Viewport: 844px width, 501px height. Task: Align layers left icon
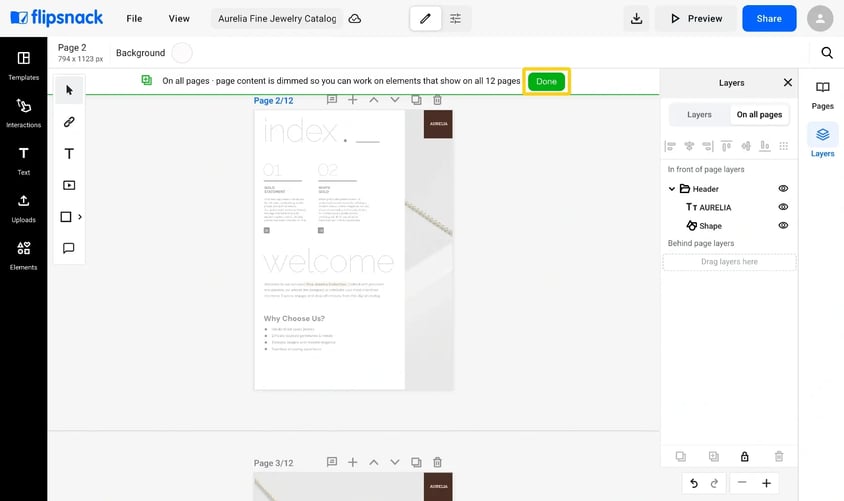pos(670,146)
